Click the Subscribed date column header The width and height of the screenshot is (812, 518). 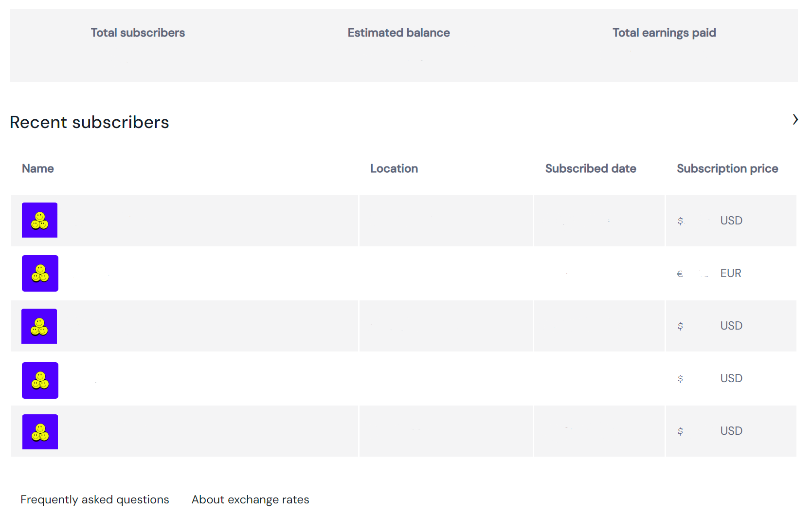click(590, 168)
